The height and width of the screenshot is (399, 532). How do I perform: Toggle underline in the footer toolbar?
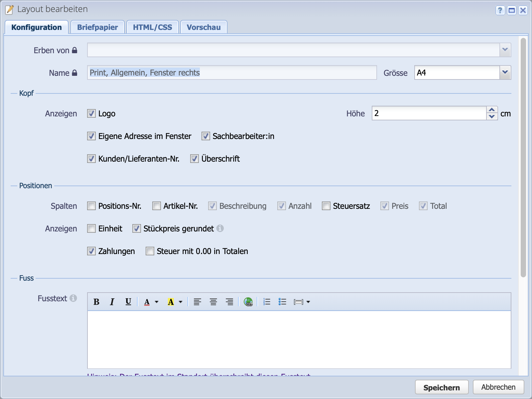[x=128, y=302]
